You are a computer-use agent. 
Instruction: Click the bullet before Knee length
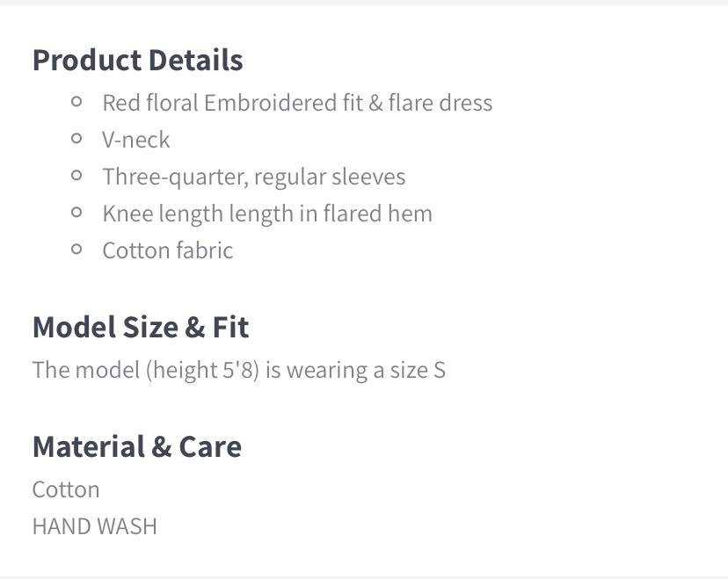(76, 213)
